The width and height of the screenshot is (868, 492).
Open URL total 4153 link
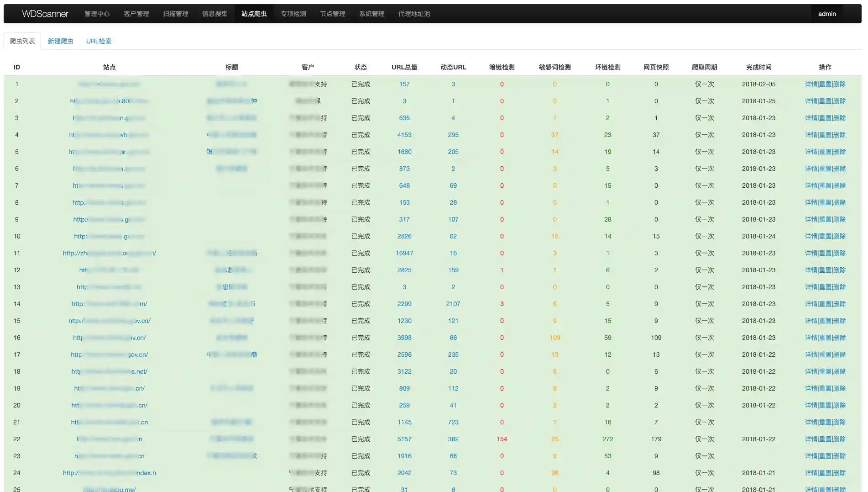(x=404, y=135)
